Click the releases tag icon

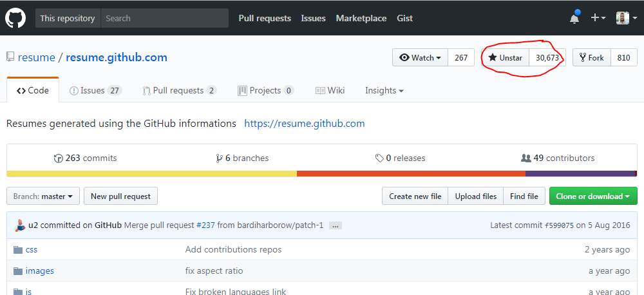point(379,158)
